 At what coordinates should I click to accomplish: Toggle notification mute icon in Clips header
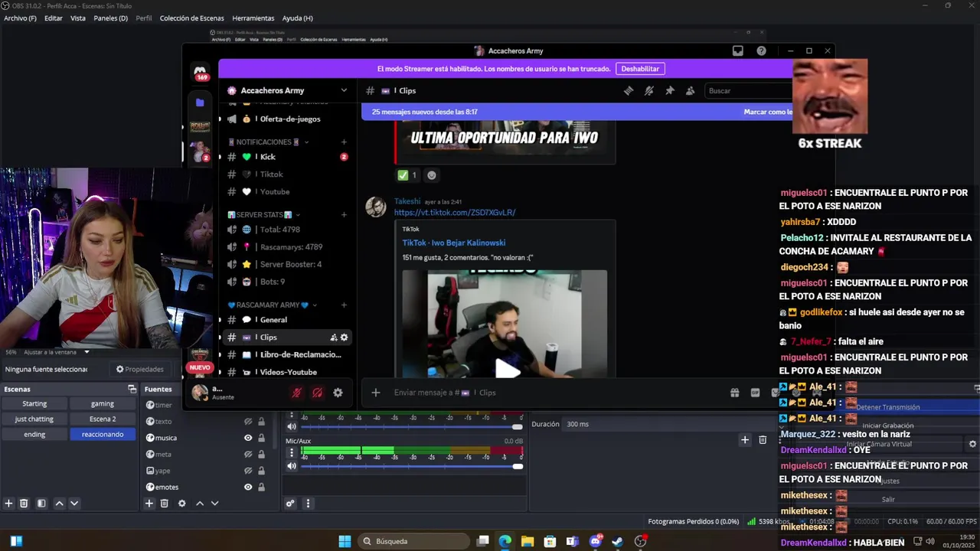click(x=649, y=90)
